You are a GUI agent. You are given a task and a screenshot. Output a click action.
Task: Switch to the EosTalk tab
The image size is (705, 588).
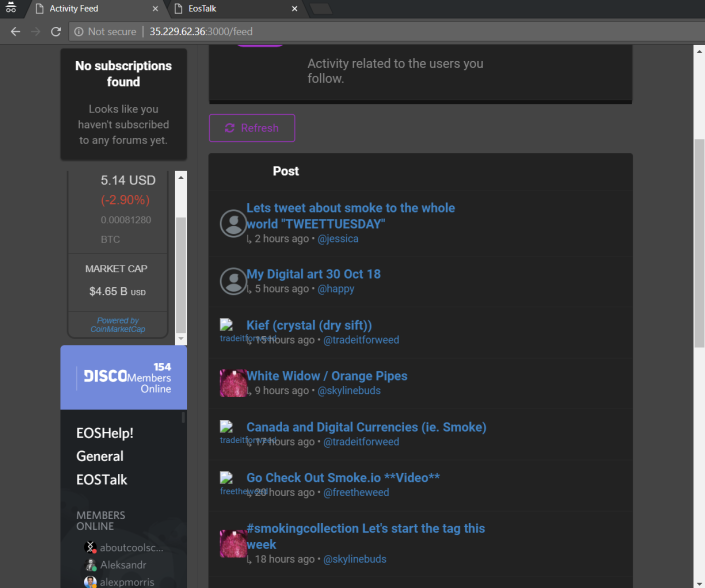click(x=202, y=9)
